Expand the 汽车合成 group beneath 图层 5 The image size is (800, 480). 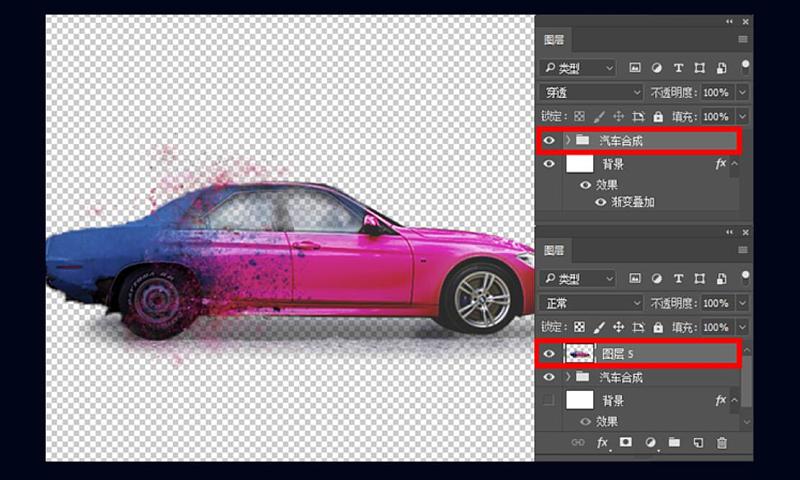click(x=568, y=377)
